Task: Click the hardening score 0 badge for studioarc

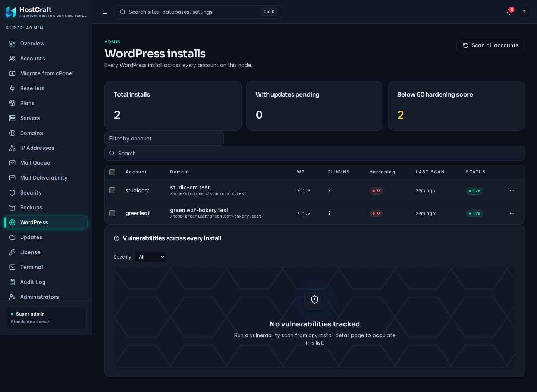Action: point(376,190)
